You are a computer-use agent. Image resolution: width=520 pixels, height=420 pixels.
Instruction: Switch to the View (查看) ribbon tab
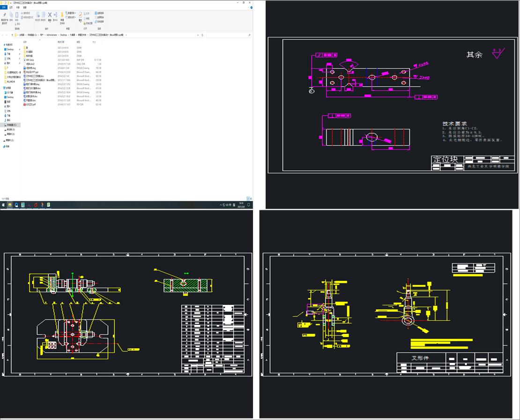(x=25, y=7)
